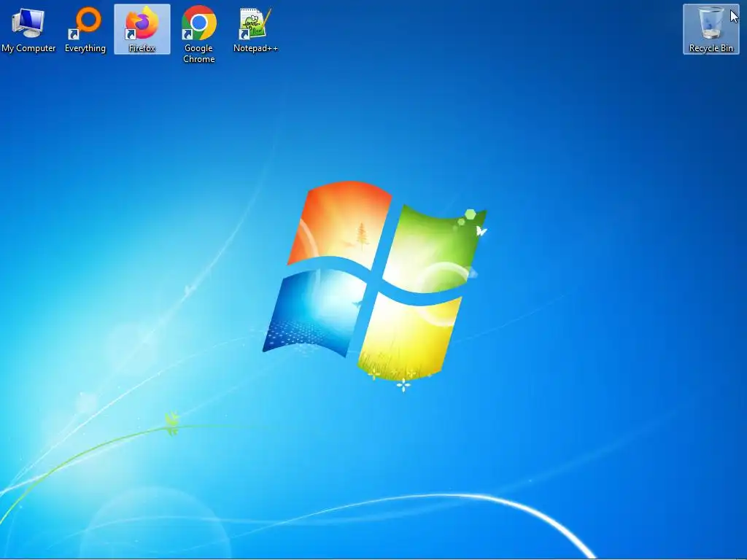Click the "Firefox" icon label
Viewport: 747px width, 560px height.
pos(142,48)
